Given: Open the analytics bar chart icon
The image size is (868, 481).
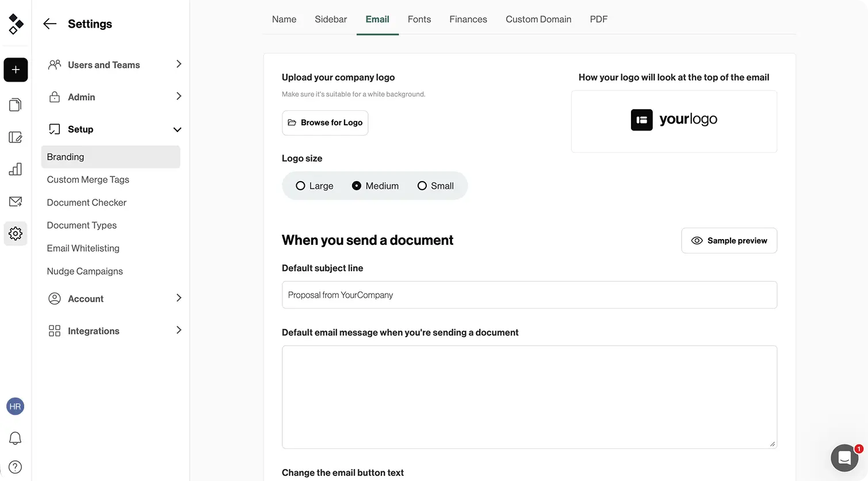Looking at the screenshot, I should coord(16,169).
